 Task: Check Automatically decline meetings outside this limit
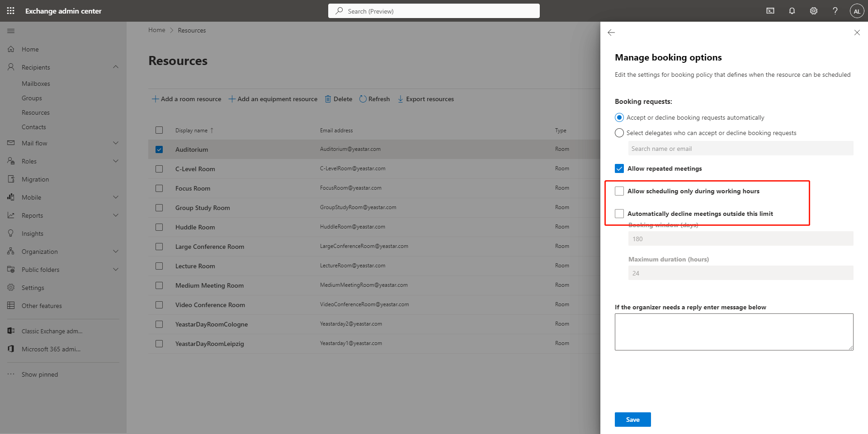pos(619,214)
